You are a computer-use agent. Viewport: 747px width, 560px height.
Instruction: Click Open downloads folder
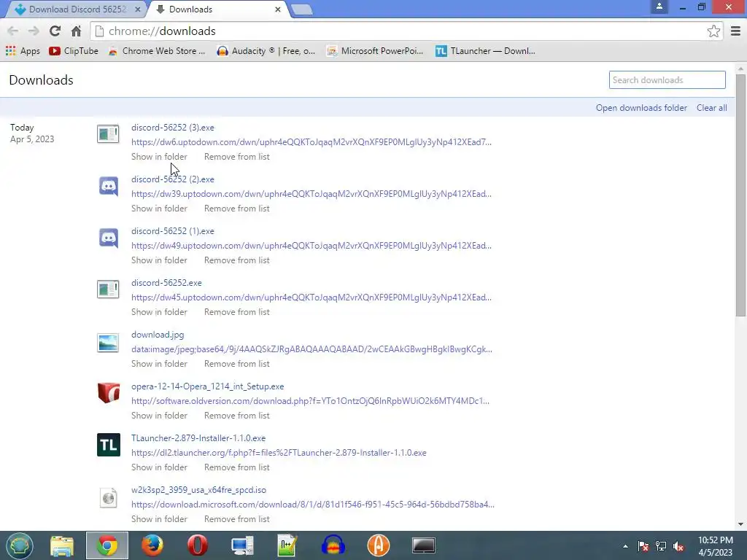(641, 108)
